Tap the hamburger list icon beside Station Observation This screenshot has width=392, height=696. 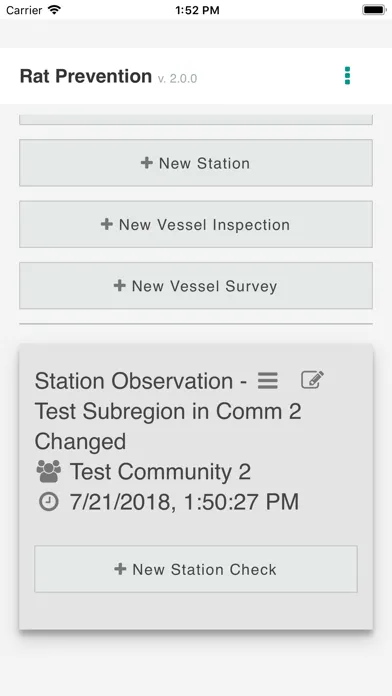[x=268, y=381]
